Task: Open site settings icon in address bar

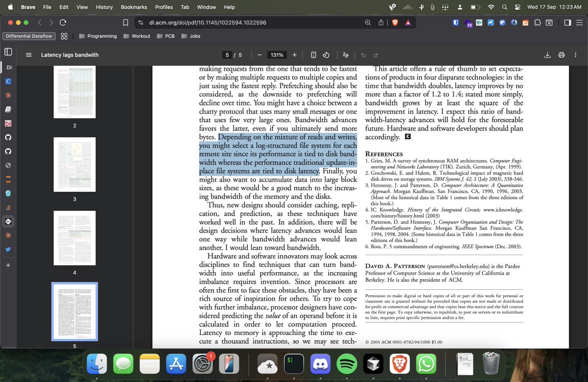Action: (141, 23)
